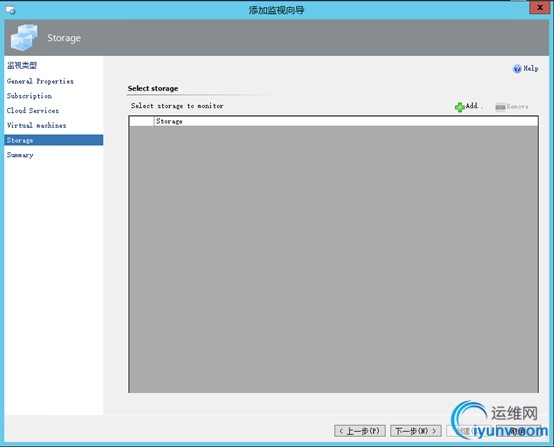Go to Subscription step
Viewport: 554px width, 447px height.
click(x=29, y=96)
